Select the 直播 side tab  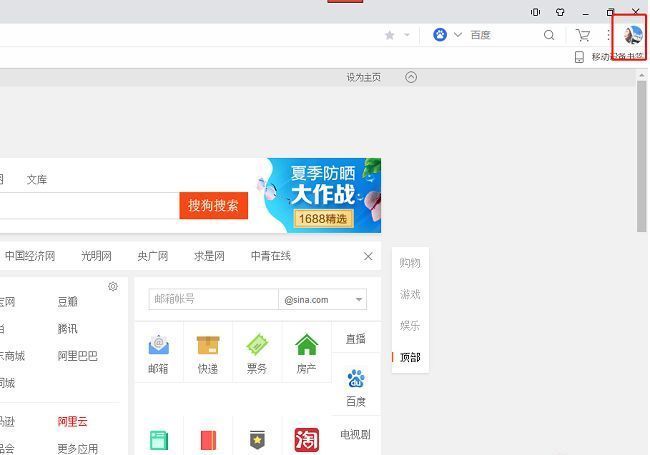point(356,339)
